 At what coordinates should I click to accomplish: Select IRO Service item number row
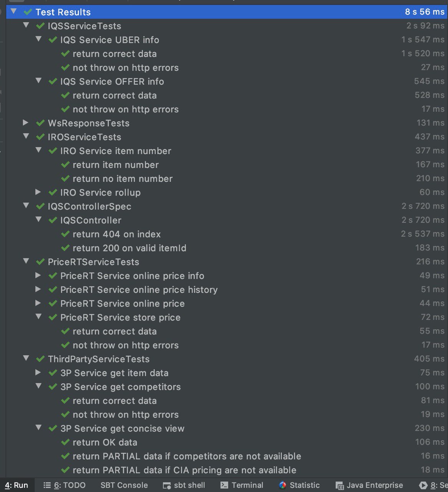227,151
